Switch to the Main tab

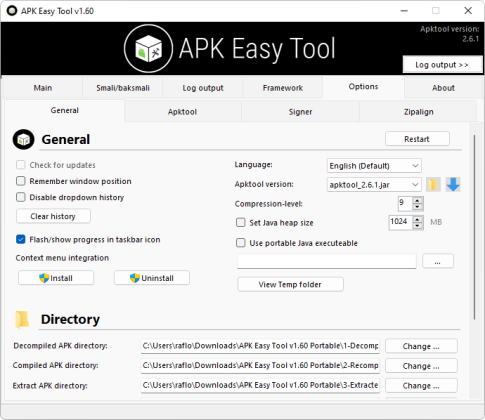[x=43, y=88]
